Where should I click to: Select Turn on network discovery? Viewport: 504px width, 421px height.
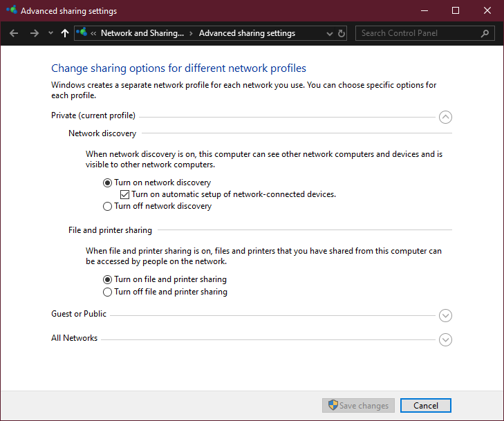pyautogui.click(x=107, y=183)
